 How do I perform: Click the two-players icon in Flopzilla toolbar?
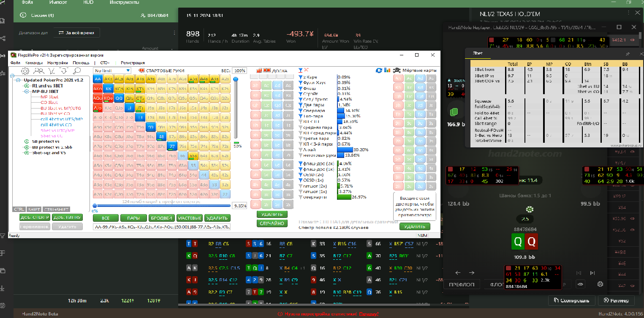[x=39, y=71]
